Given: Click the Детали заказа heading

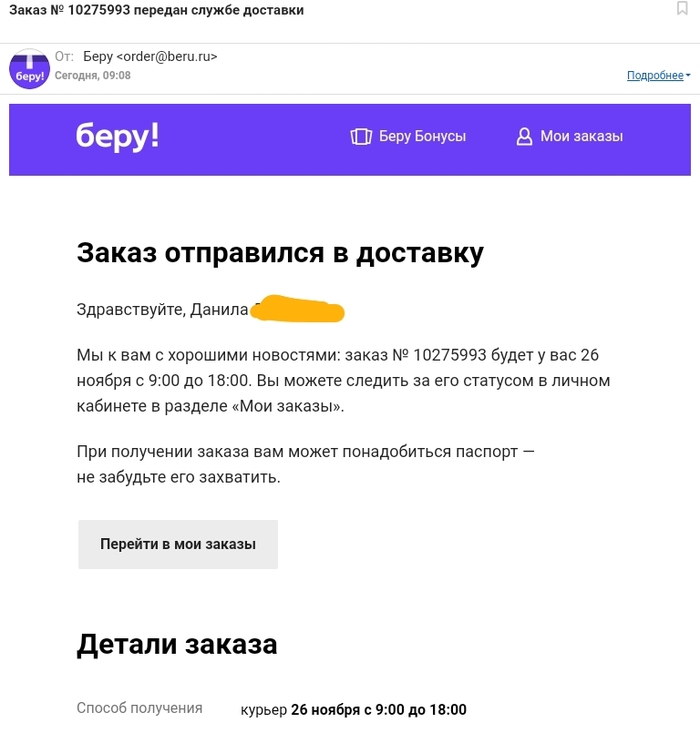Looking at the screenshot, I should 177,644.
